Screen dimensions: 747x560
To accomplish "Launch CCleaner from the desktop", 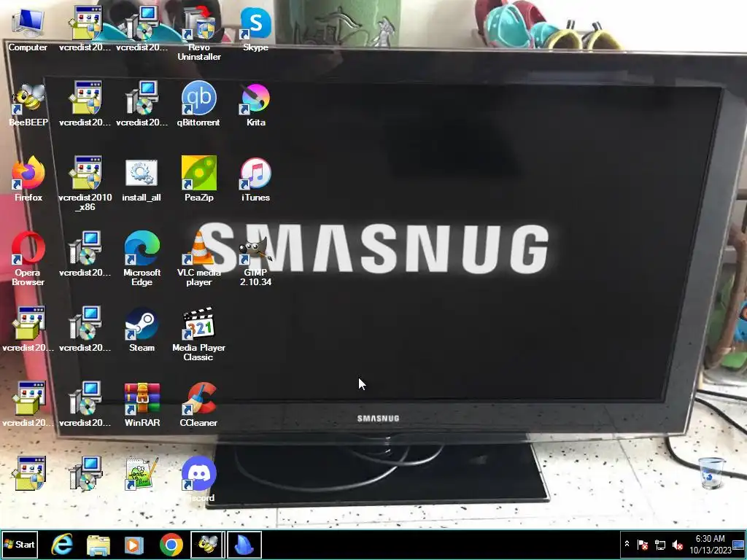I will (198, 405).
